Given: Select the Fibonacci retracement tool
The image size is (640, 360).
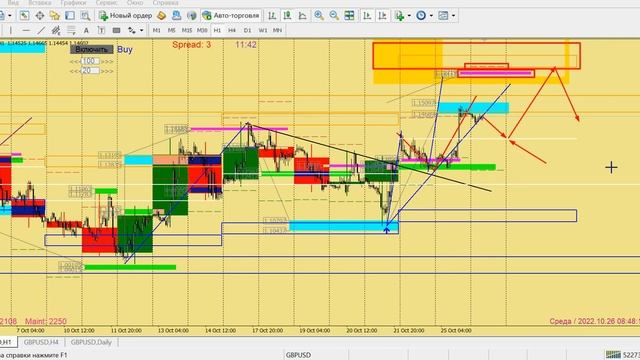Looking at the screenshot, I should (71, 30).
